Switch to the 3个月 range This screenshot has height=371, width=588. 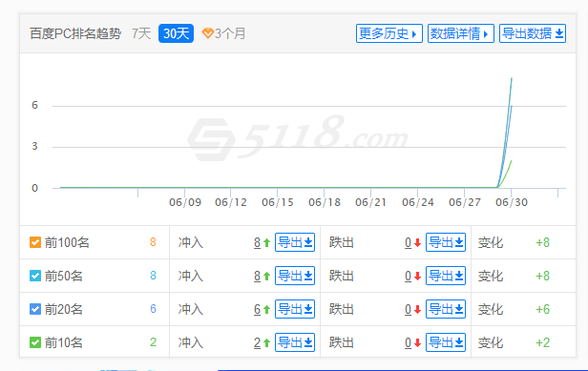[x=230, y=33]
